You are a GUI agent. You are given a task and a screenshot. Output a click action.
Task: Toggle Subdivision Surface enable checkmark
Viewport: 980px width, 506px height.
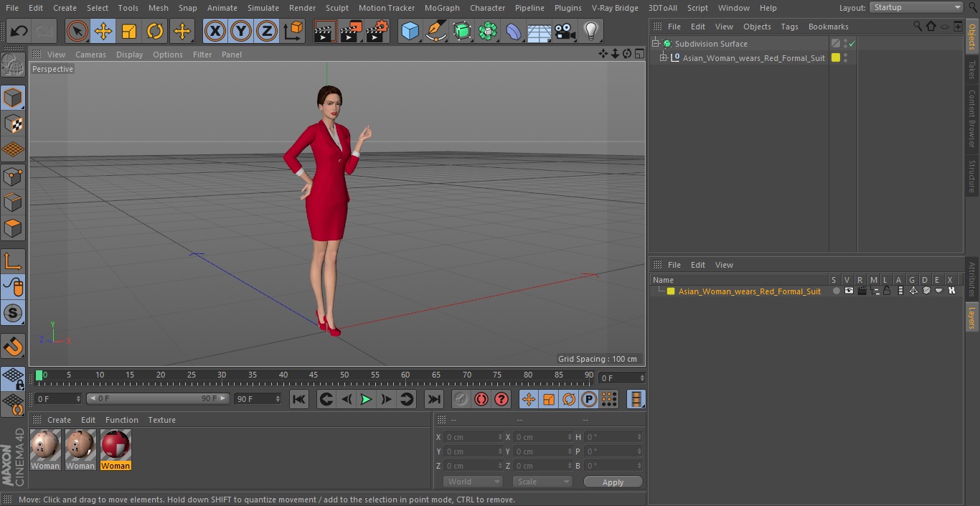[x=852, y=44]
